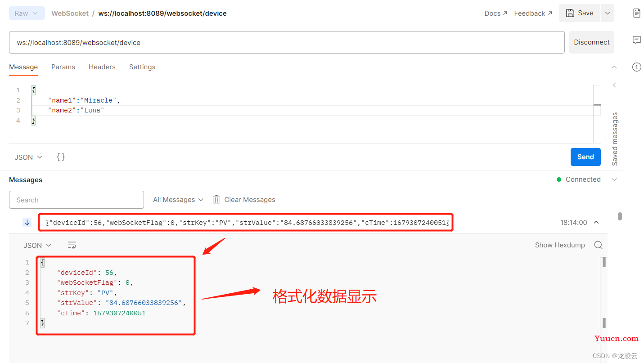The height and width of the screenshot is (363, 644).
Task: Click the "cTime": 1679307240051 line
Action: tap(101, 313)
